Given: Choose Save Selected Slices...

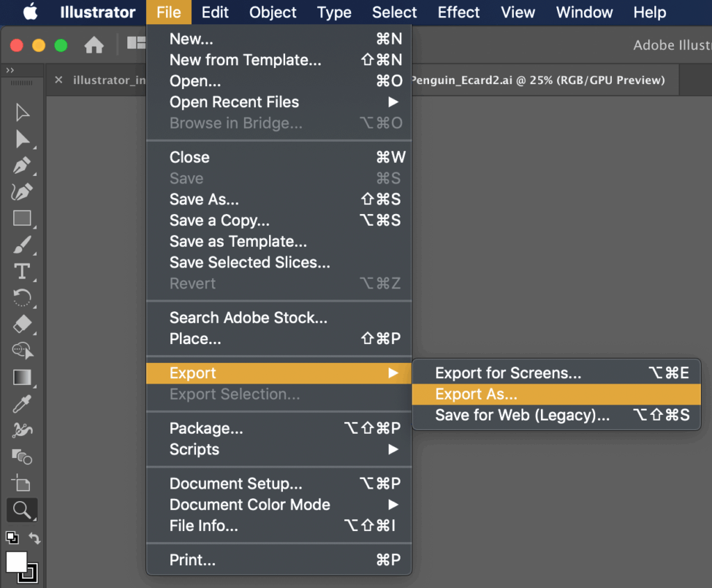Looking at the screenshot, I should tap(279, 263).
